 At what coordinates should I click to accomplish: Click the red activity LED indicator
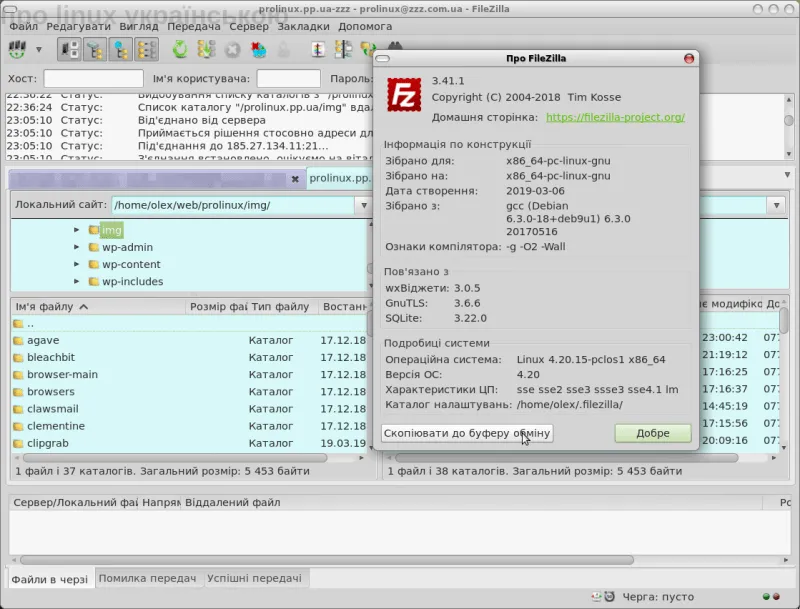(777, 597)
